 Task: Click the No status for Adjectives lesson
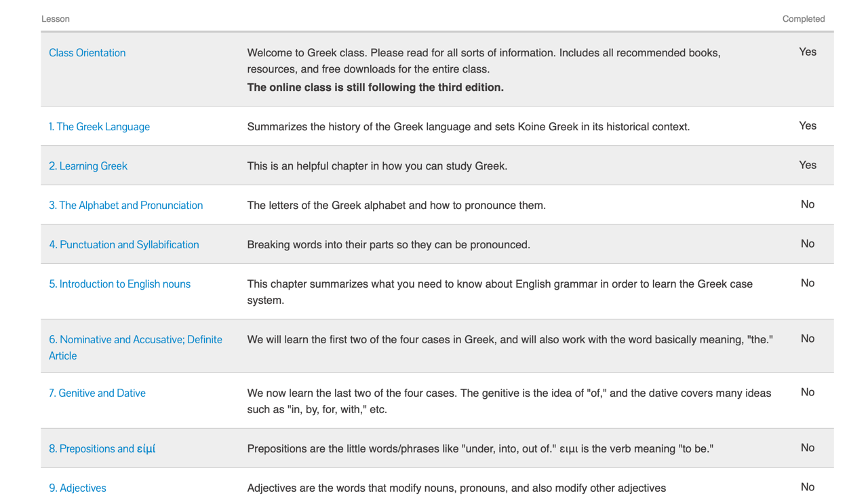coord(807,488)
